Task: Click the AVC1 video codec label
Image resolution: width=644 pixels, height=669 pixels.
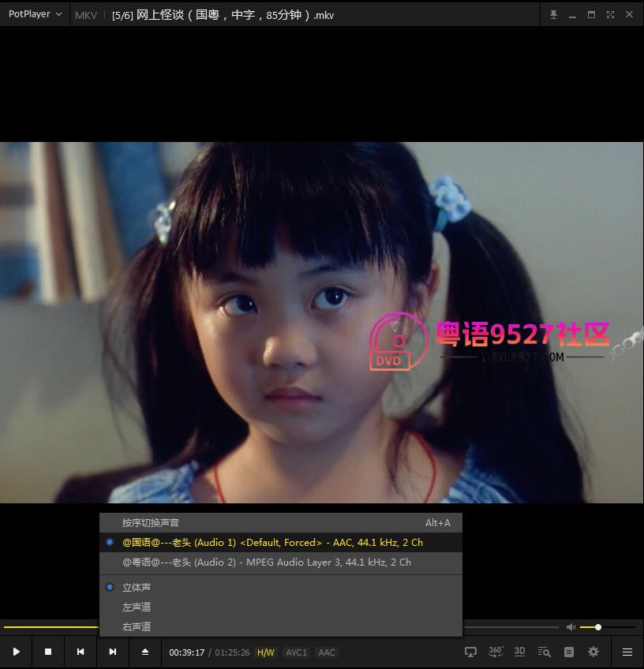Action: (296, 652)
